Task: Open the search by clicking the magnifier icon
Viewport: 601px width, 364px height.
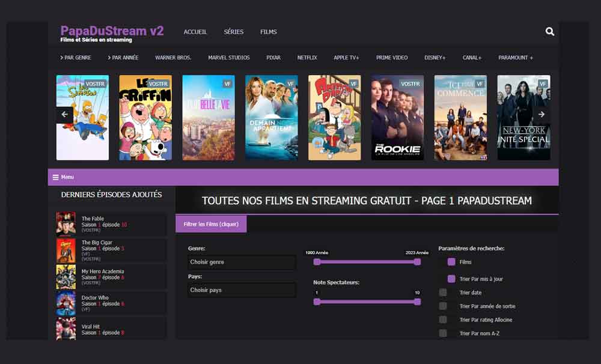Action: click(x=549, y=31)
